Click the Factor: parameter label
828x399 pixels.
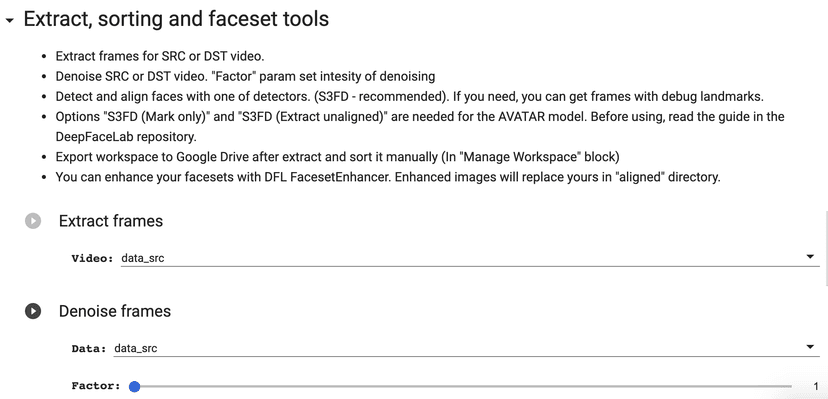96,386
